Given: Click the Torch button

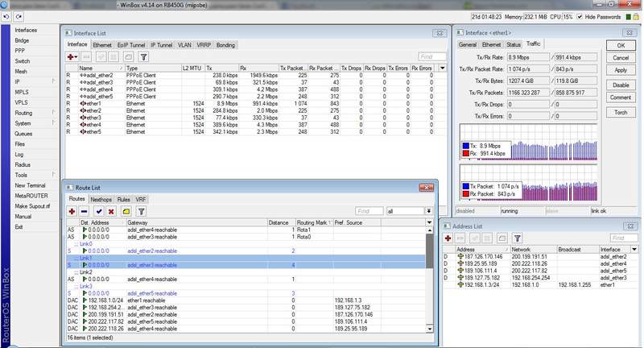Looking at the screenshot, I should (621, 112).
